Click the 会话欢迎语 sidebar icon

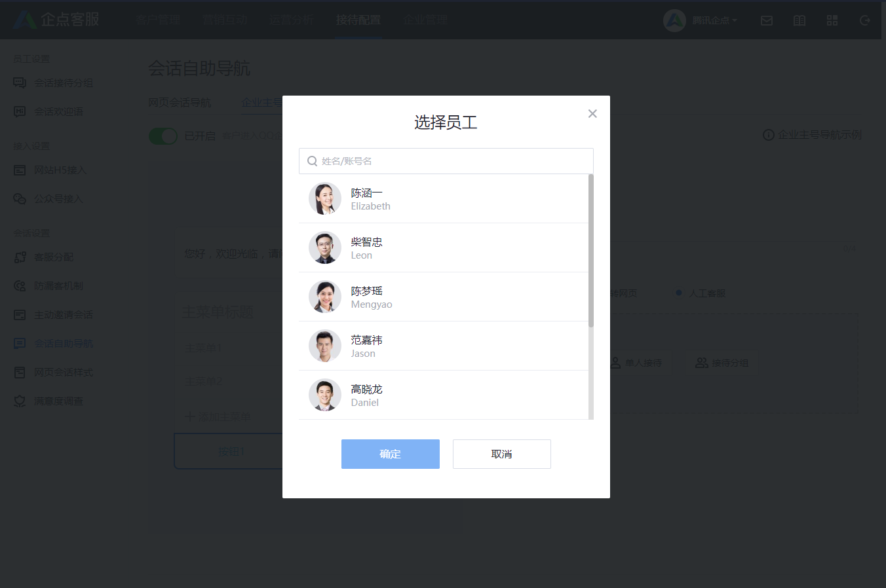(x=20, y=112)
